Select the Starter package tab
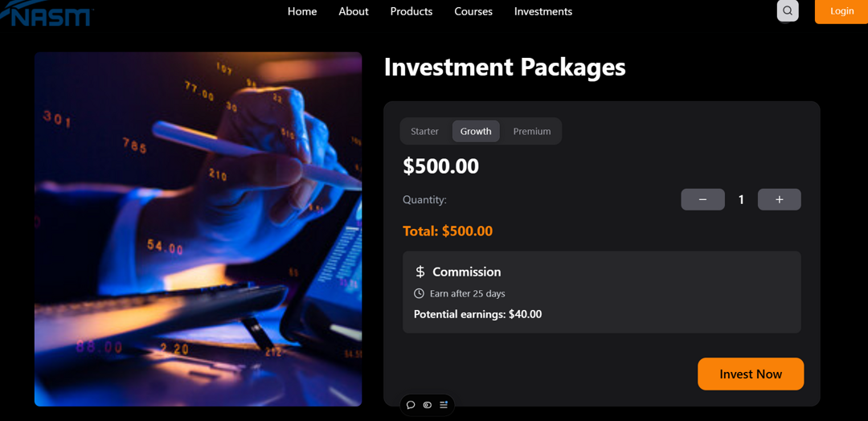This screenshot has height=421, width=868. pyautogui.click(x=424, y=131)
